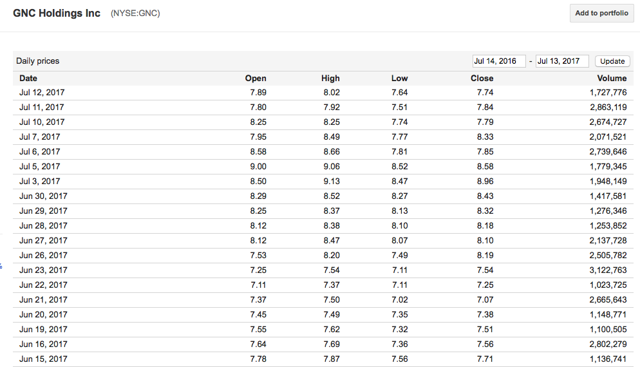Click volume 1,023,725 for Jun 22
The image size is (640, 367).
(608, 285)
